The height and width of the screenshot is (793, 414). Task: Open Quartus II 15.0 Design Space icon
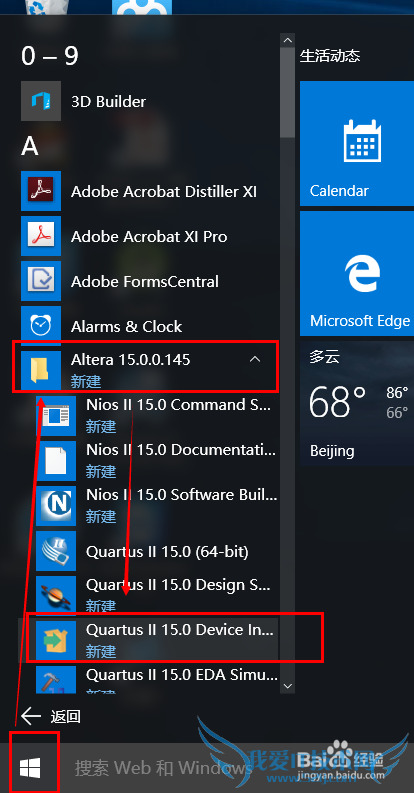click(56, 596)
